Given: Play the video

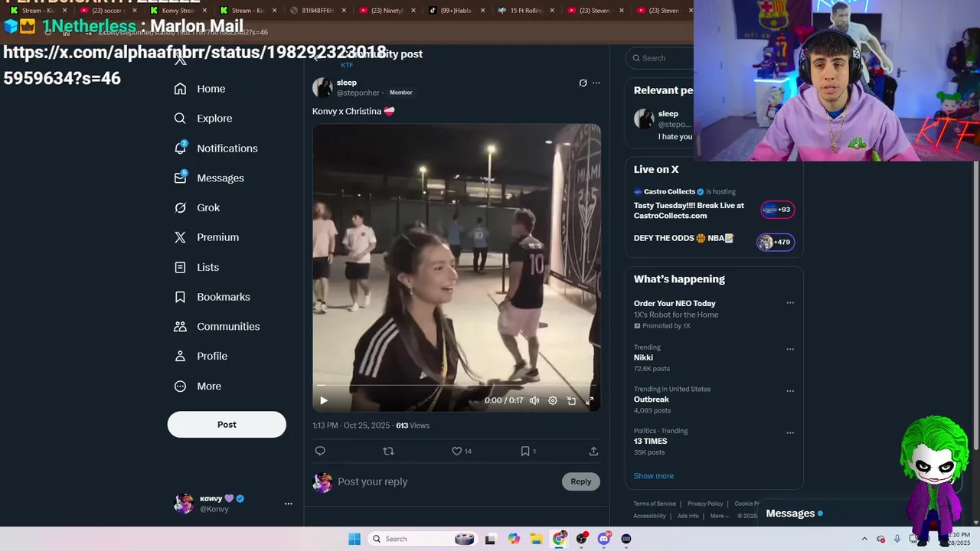Looking at the screenshot, I should (x=324, y=400).
